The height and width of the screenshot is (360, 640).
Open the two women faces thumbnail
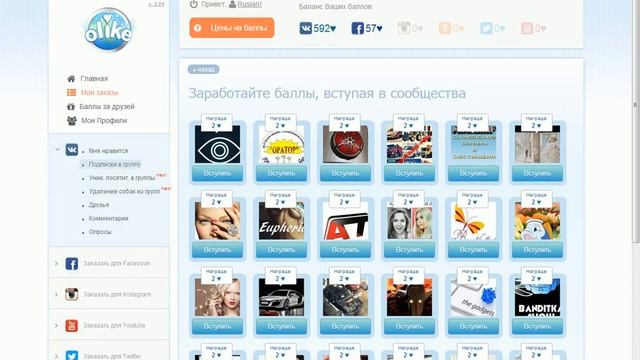pos(409,221)
